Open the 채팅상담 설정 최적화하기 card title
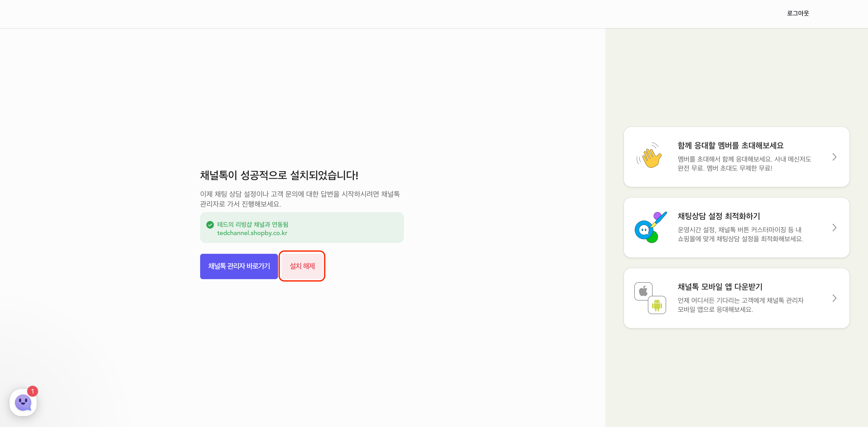The image size is (868, 427). point(718,216)
